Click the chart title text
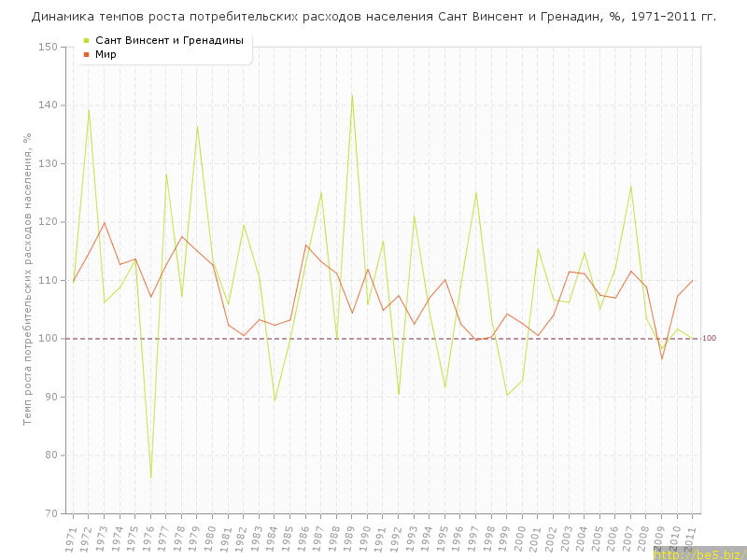 click(x=373, y=17)
